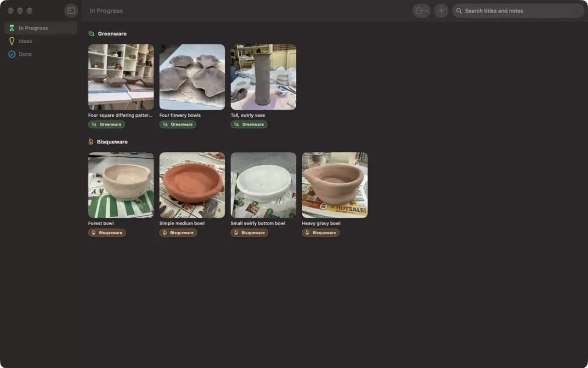Click the Greenware tag under Four square differing patterns
This screenshot has width=588, height=368.
coord(107,125)
